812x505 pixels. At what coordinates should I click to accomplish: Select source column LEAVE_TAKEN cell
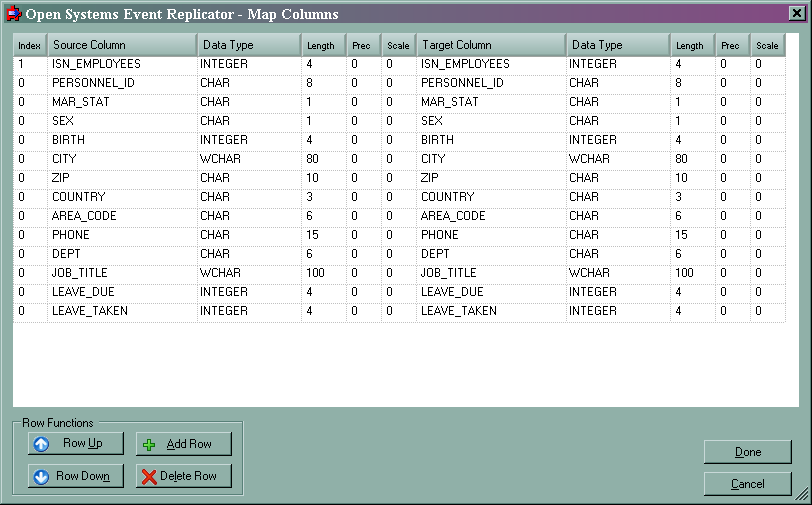pyautogui.click(x=122, y=311)
